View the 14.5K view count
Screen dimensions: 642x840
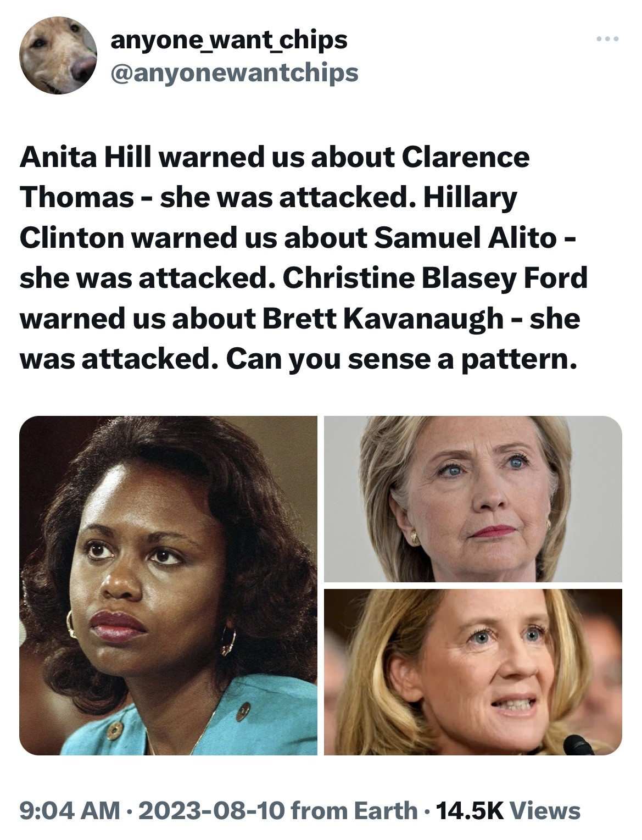tap(468, 810)
